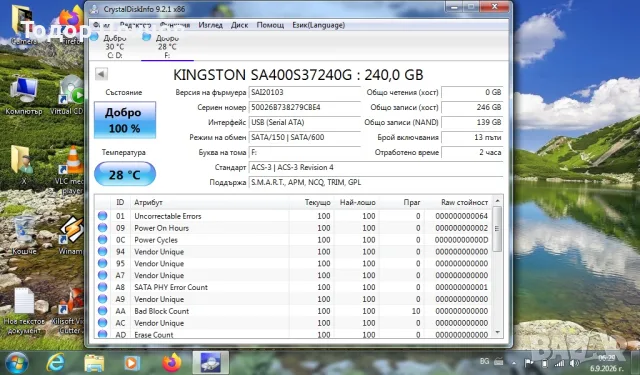Click the volume speaker tray icon

click(574, 363)
